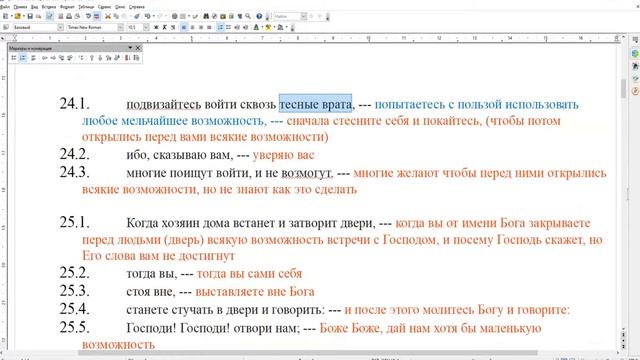Click the Clone formatting brush icon
This screenshot has width=640, height=360.
coord(137,16)
